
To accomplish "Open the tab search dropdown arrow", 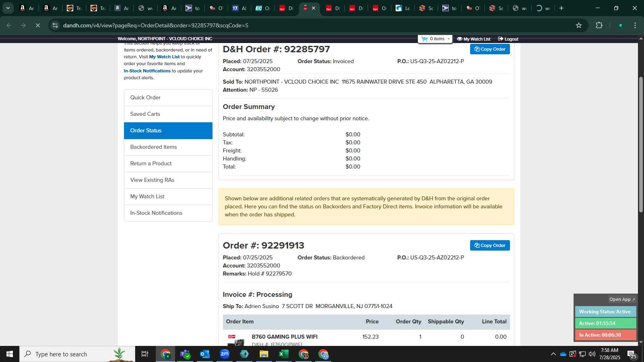I will [8, 8].
